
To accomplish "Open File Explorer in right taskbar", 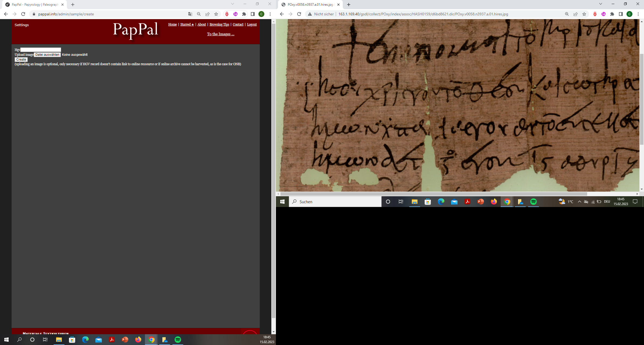I will tap(415, 202).
